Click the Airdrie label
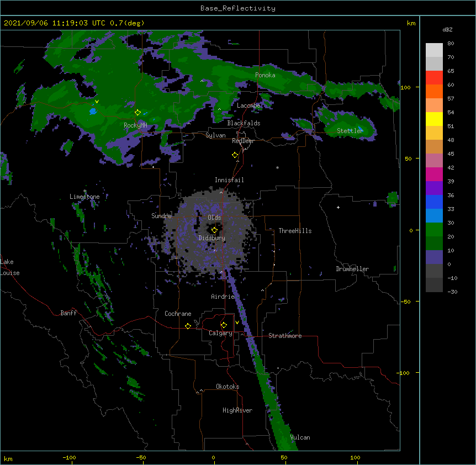Screen dimensions: 476x465 pos(223,297)
